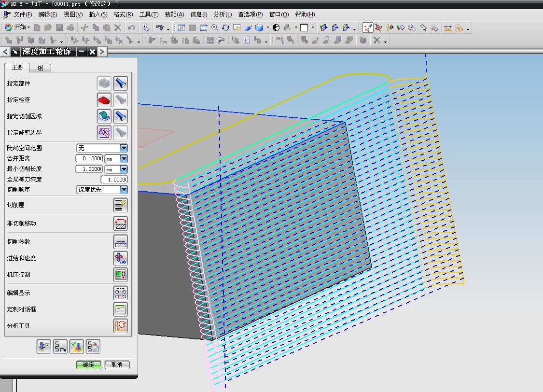Open the File (文件) menu

tap(23, 14)
